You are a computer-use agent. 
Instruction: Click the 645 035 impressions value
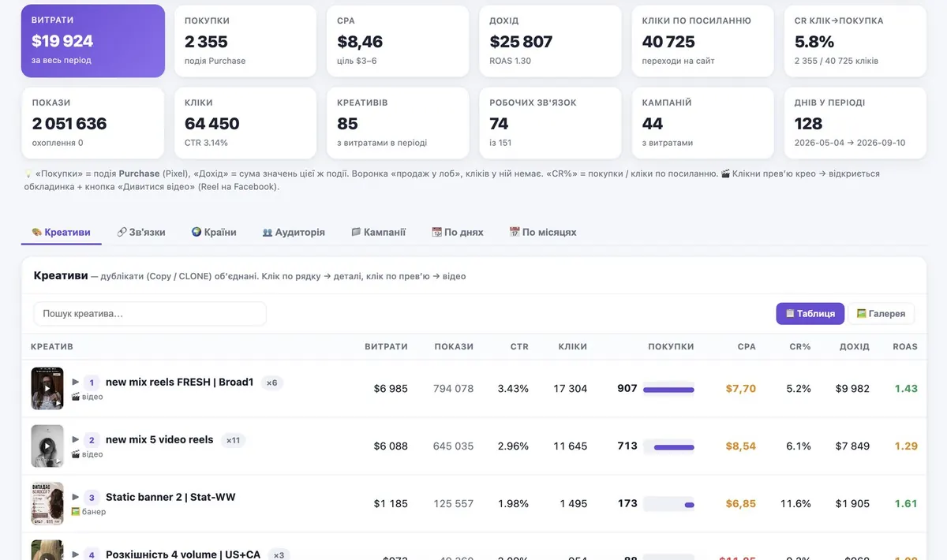tap(454, 446)
